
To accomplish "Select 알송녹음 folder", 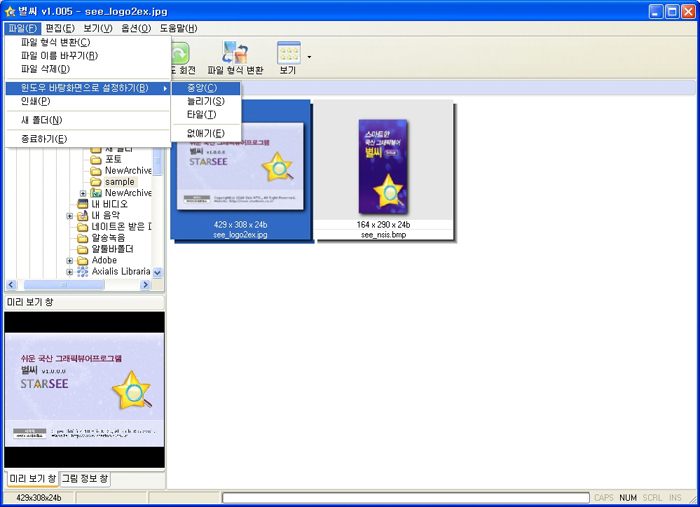I will click(108, 237).
